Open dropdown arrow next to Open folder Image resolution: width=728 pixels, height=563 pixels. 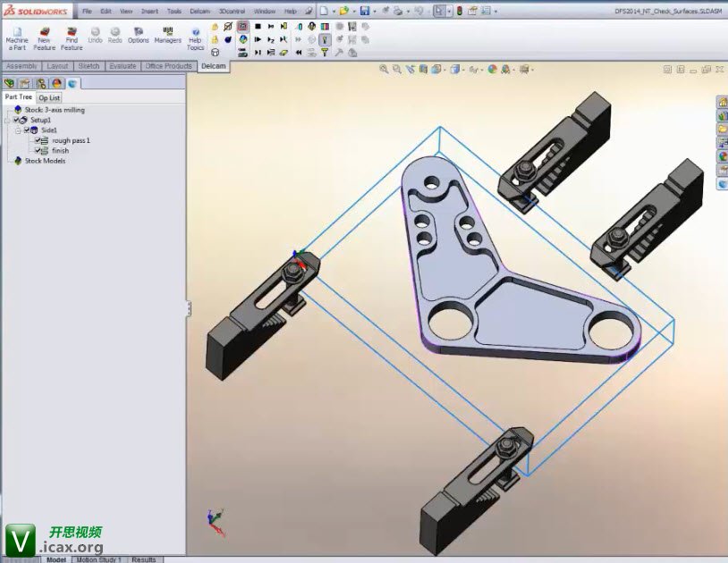354,11
